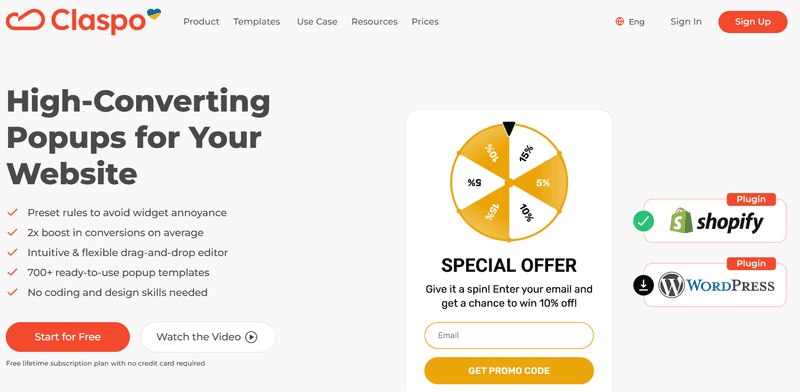Click the play icon in Watch the Video
Image resolution: width=800 pixels, height=392 pixels.
pyautogui.click(x=251, y=337)
